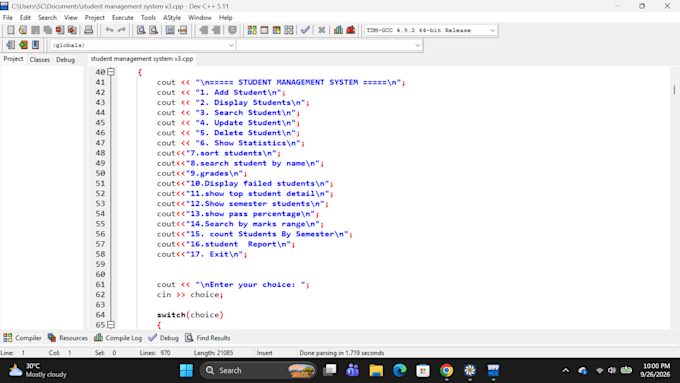Click "Done parsing in 1.719 seconds" status text
Viewport: 680px width, 383px height.
click(342, 353)
